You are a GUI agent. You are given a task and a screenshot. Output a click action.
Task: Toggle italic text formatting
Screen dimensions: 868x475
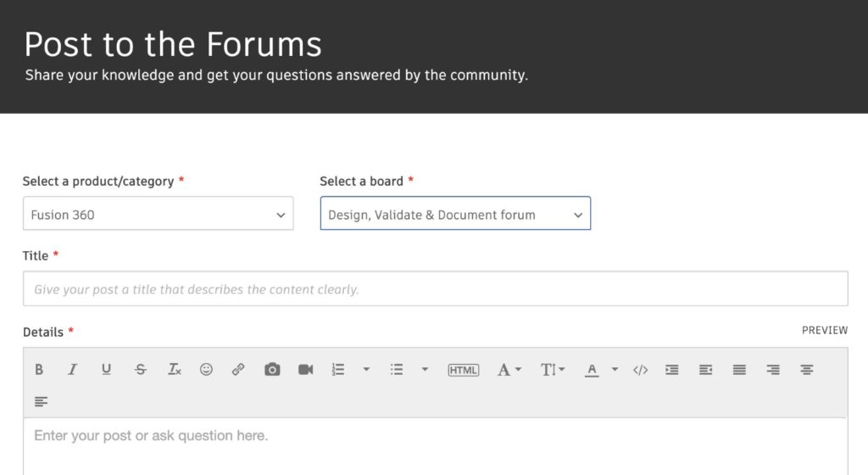pos(73,370)
